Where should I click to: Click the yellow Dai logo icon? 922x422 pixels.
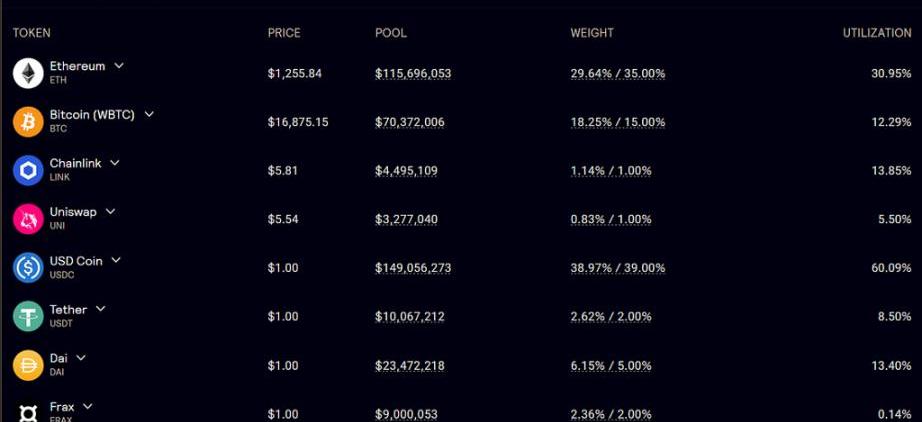pos(28,365)
